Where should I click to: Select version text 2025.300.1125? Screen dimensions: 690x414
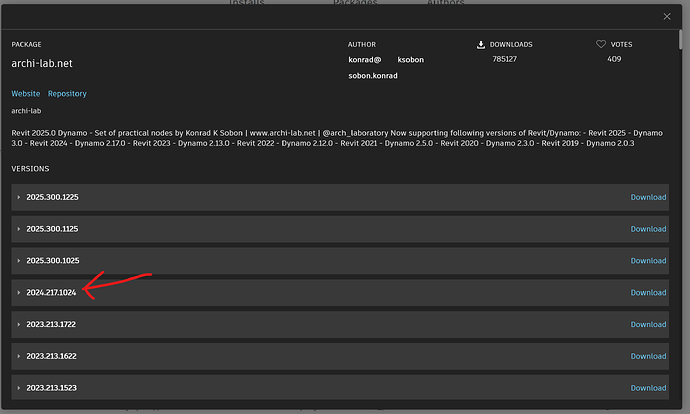click(52, 229)
